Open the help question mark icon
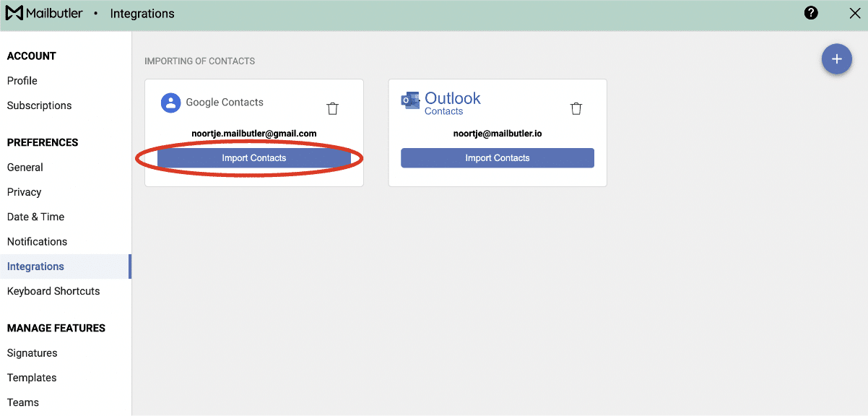Image resolution: width=868 pixels, height=416 pixels. point(811,13)
